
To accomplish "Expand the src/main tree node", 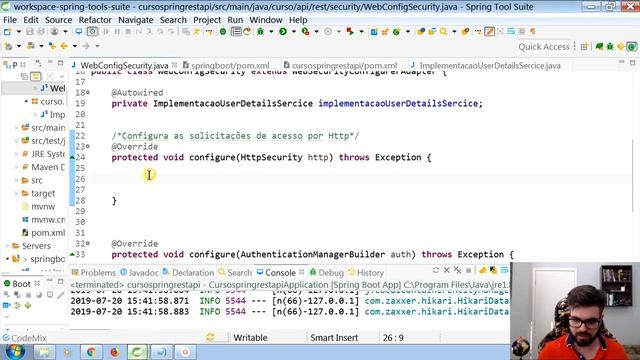I will coord(16,128).
